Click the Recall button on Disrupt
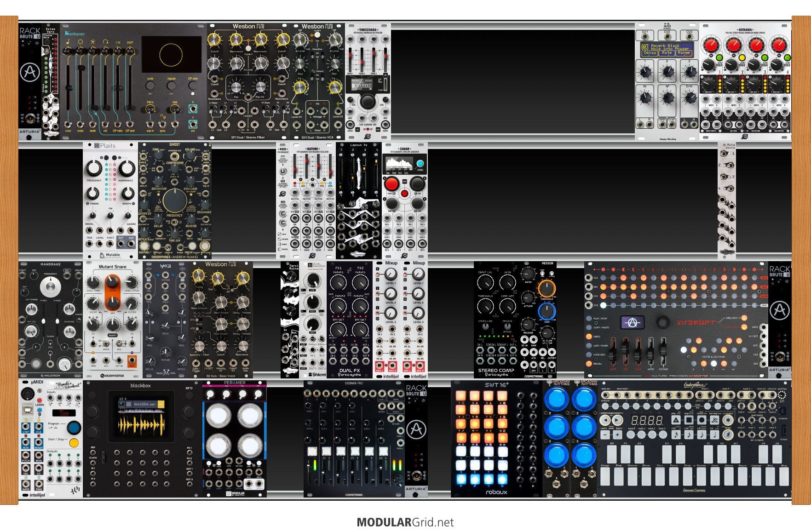This screenshot has width=811, height=532. [589, 364]
